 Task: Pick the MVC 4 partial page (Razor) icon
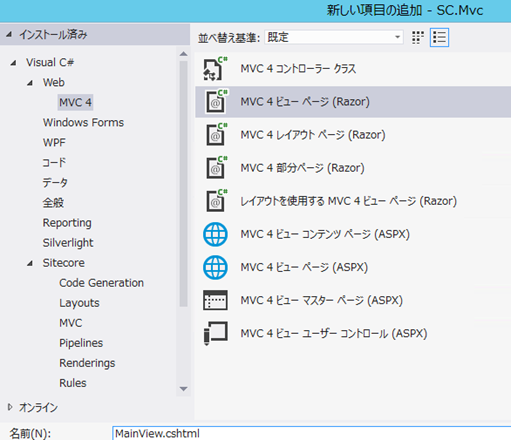[216, 168]
